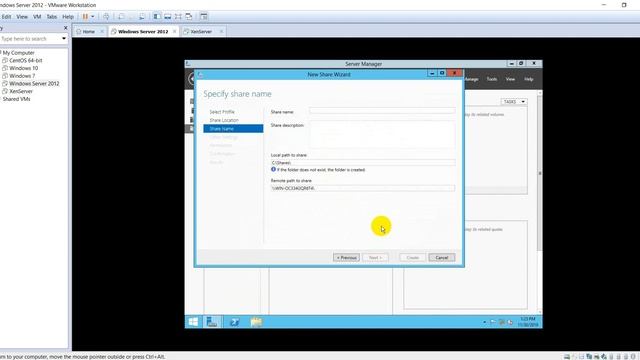Select My Computer in the library tree
640x360 pixels.
pos(18,53)
